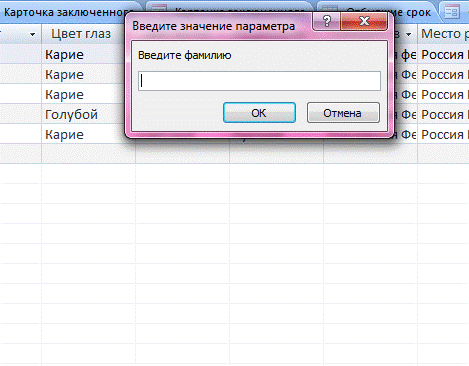This screenshot has height=366, width=469.
Task: Click the OK button in the parameter dialog
Action: 259,113
